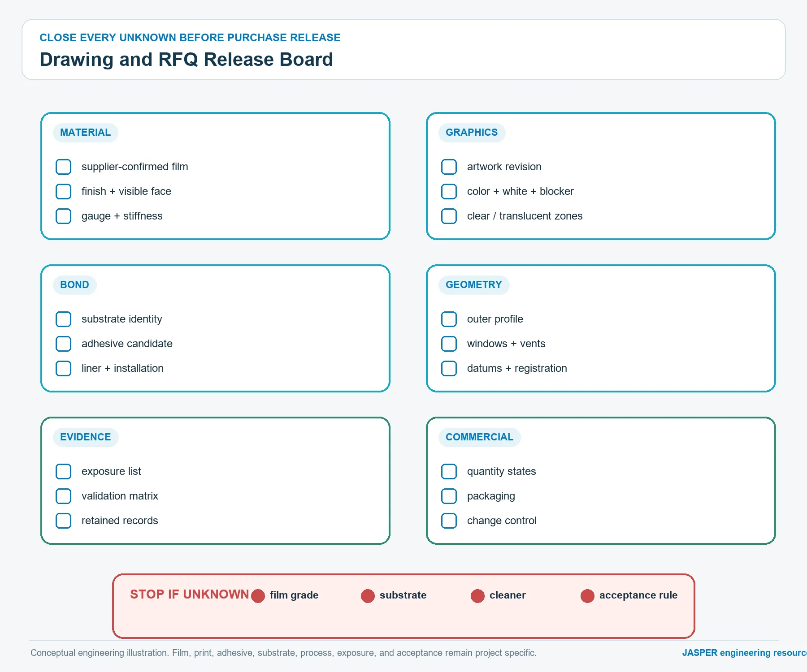Click the red dot beside cleaner
Screen dimensions: 807x672
click(477, 596)
